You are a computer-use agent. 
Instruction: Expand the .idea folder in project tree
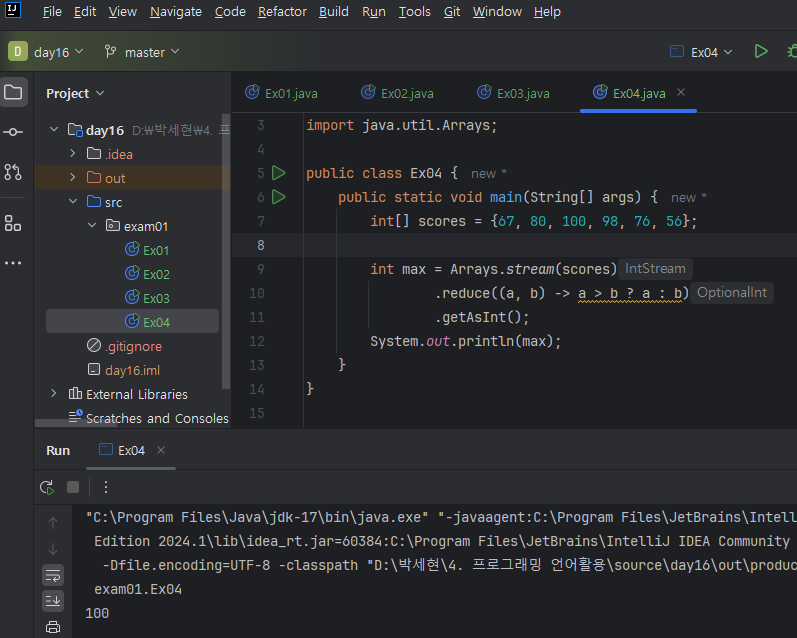point(72,154)
